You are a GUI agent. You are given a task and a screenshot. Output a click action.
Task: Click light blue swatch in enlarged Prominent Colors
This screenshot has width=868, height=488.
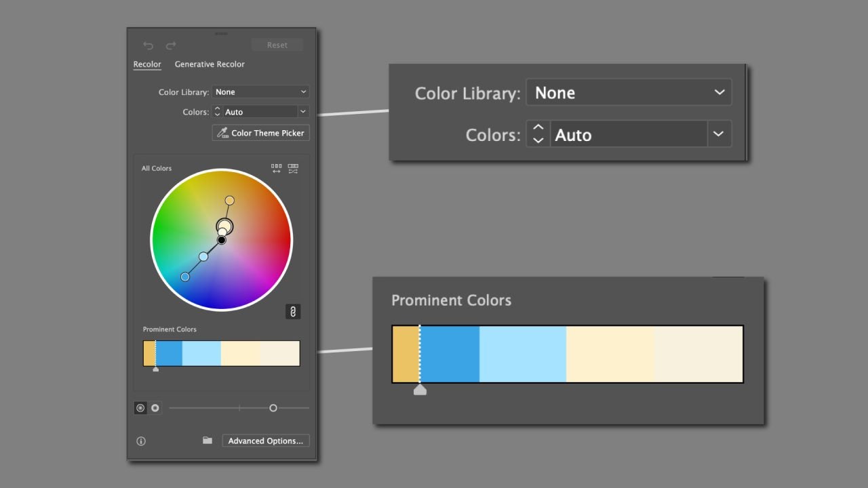click(523, 354)
